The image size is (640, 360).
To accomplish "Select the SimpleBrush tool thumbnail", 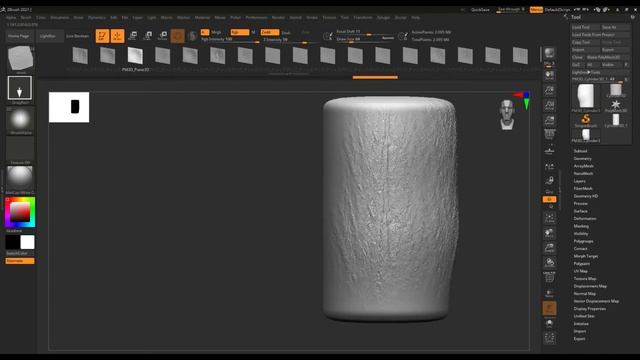I will click(x=586, y=120).
